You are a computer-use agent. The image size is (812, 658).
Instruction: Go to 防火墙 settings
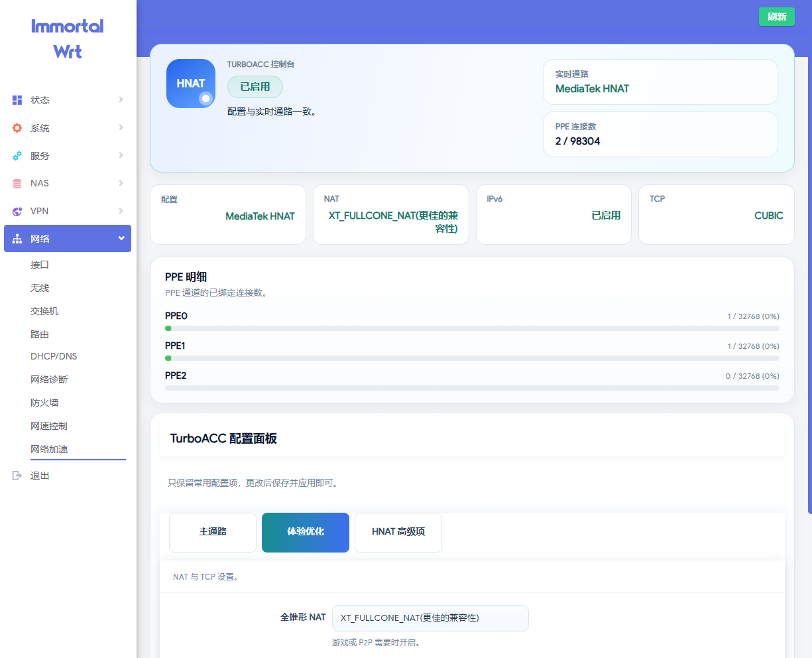pyautogui.click(x=44, y=403)
